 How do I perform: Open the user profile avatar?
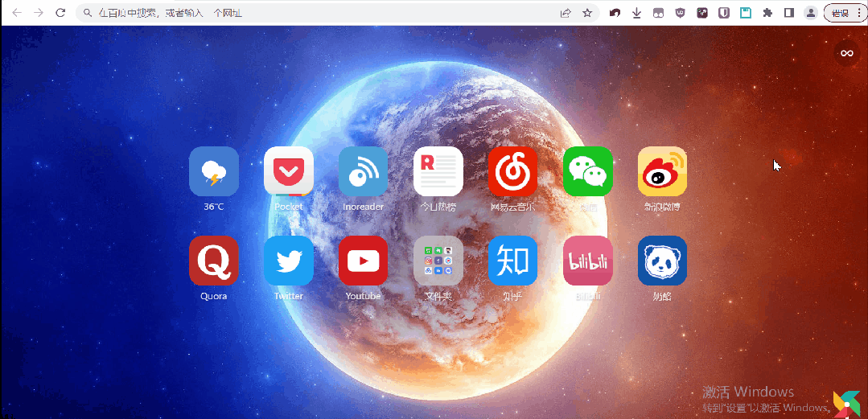tap(811, 13)
